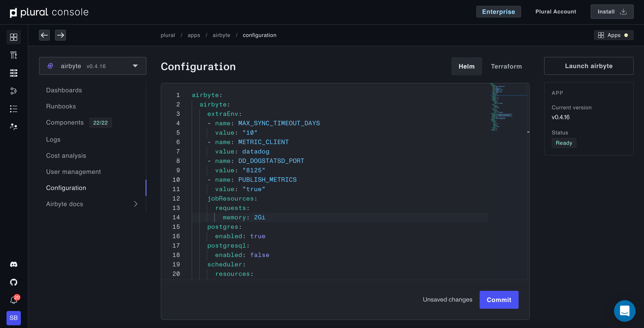The width and height of the screenshot is (644, 328).
Task: Open the Components menu item
Action: pos(65,122)
